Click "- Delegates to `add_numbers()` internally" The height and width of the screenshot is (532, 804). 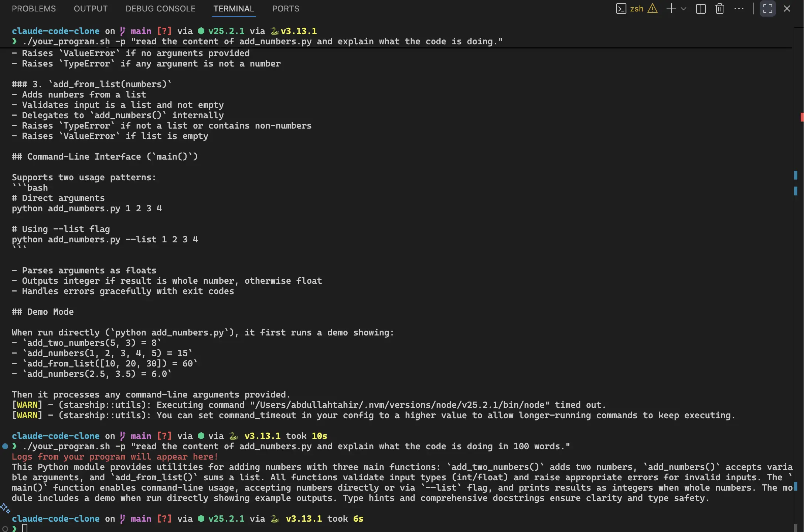pos(118,115)
